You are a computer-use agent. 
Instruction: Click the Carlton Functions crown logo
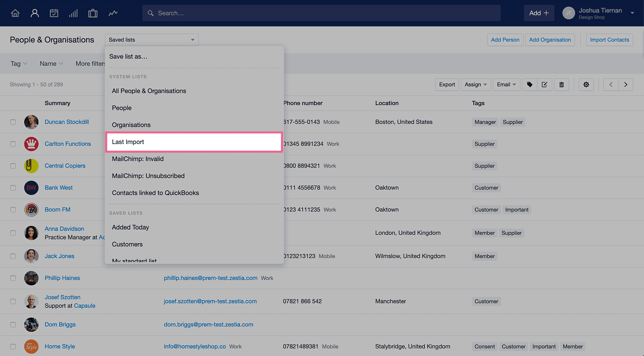(31, 144)
